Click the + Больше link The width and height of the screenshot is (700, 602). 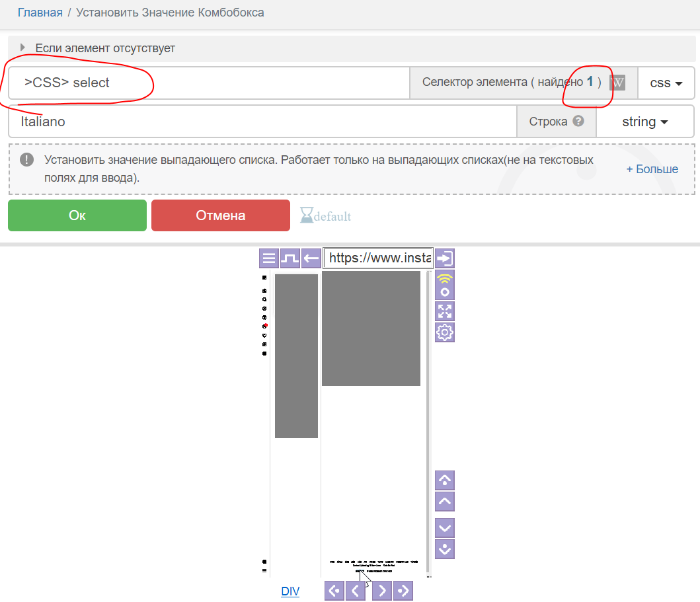652,169
